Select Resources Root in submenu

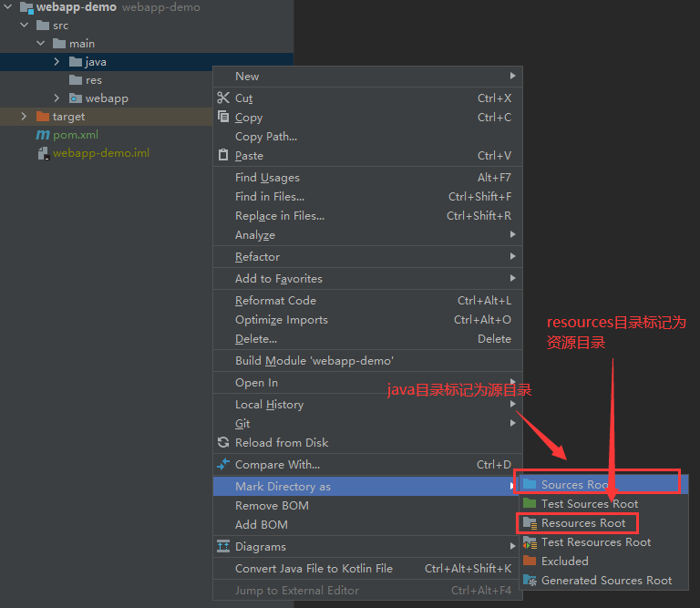pyautogui.click(x=604, y=522)
